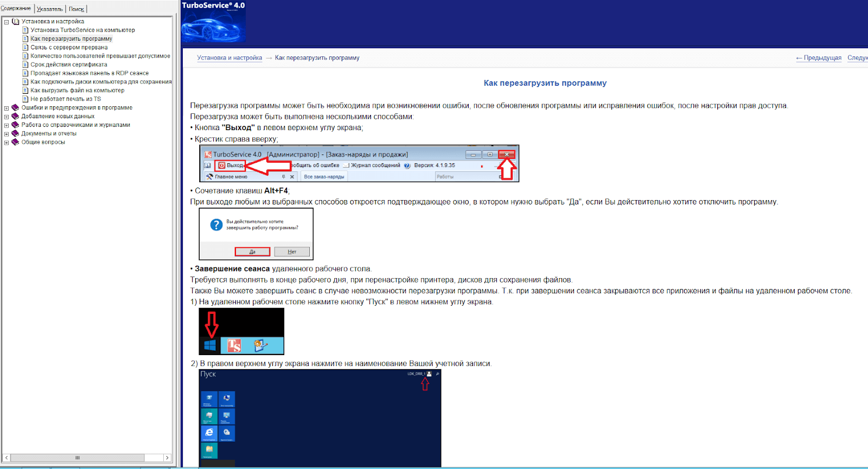This screenshot has width=868, height=469.
Task: Open topic Связь с сервером прервана
Action: point(69,48)
